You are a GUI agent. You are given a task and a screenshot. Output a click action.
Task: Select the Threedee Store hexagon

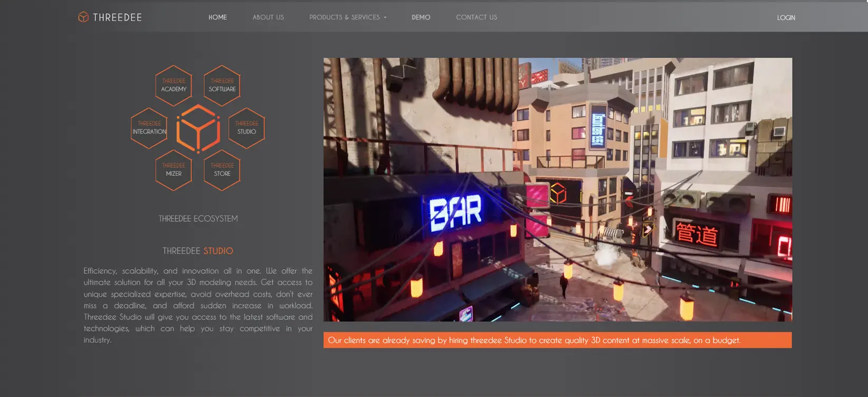222,170
